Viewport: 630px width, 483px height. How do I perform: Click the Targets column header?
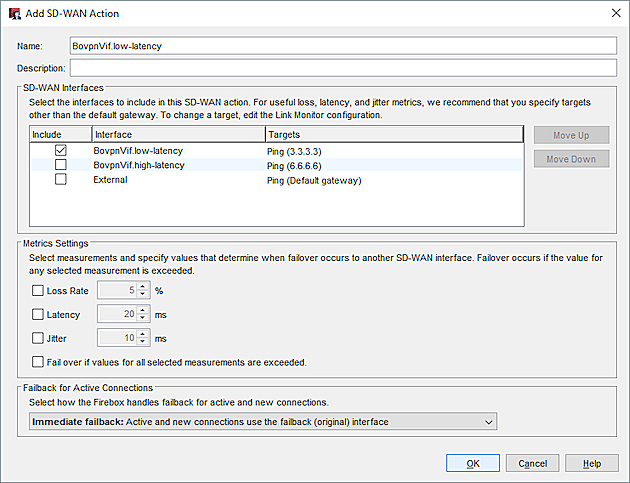pyautogui.click(x=394, y=134)
